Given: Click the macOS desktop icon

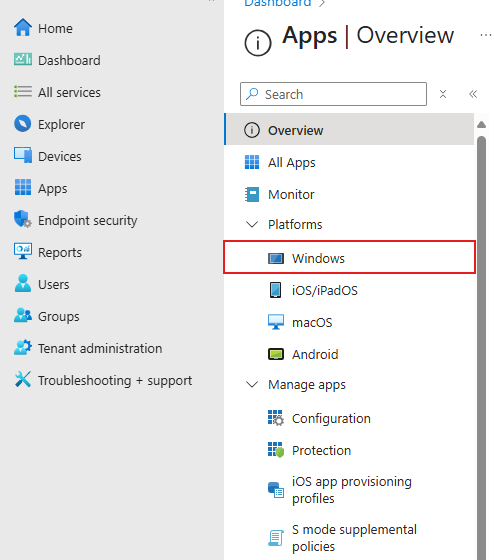Looking at the screenshot, I should pos(276,322).
